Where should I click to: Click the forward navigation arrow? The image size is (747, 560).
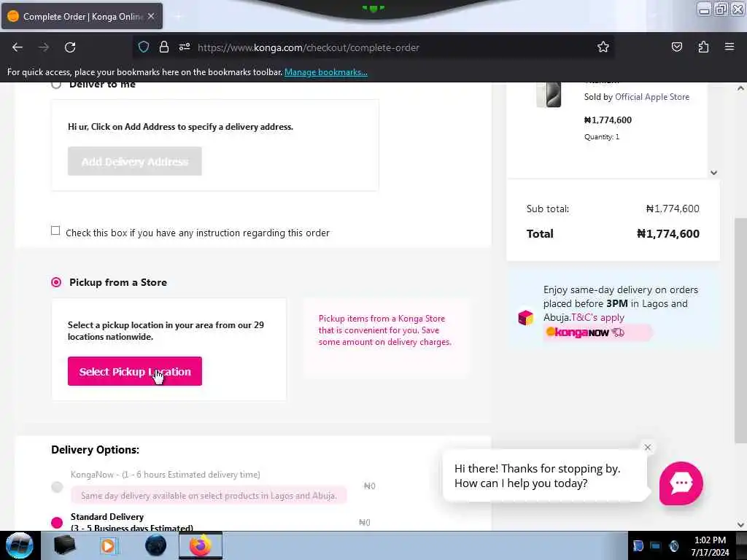(x=44, y=47)
